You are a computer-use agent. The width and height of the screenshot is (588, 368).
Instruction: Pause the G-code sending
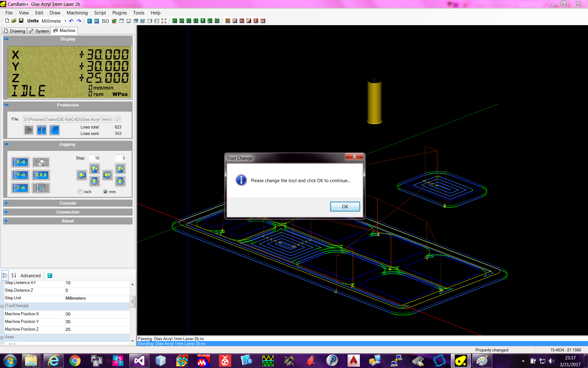[42, 130]
